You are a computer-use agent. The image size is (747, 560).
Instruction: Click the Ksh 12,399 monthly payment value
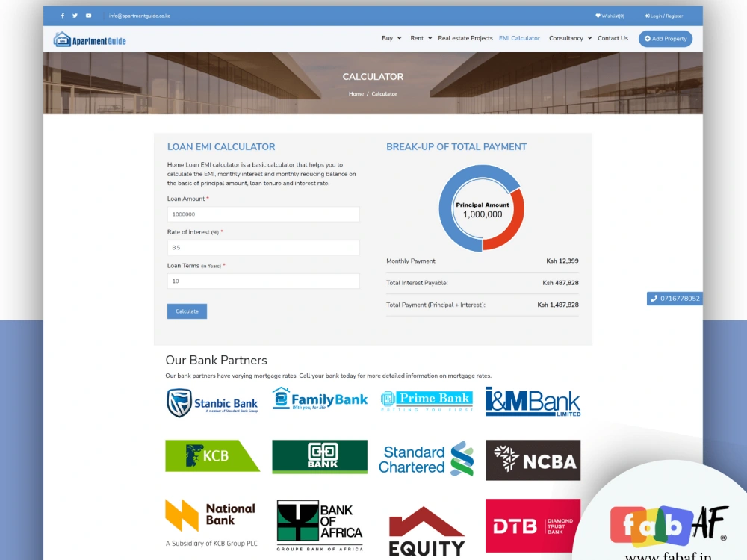pyautogui.click(x=562, y=261)
